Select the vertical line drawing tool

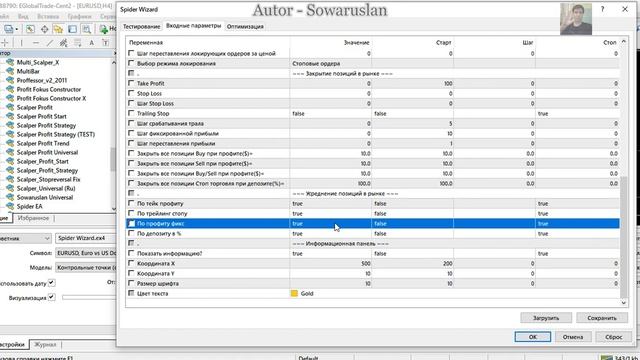(x=22, y=42)
